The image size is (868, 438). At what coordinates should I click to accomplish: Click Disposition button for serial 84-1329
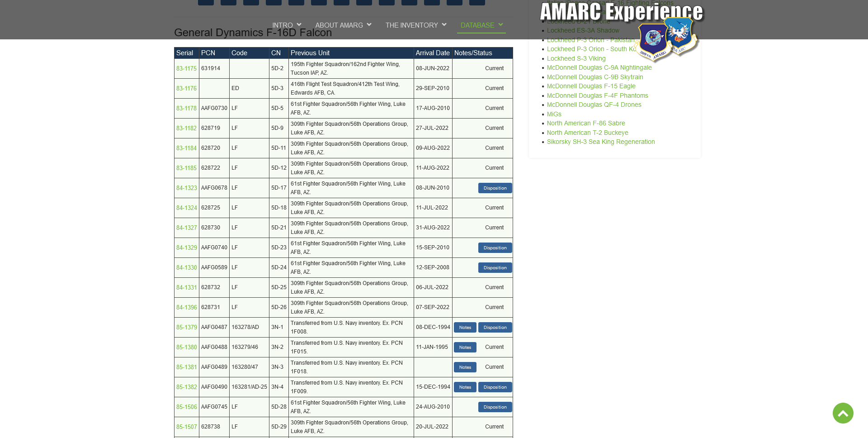coord(495,248)
